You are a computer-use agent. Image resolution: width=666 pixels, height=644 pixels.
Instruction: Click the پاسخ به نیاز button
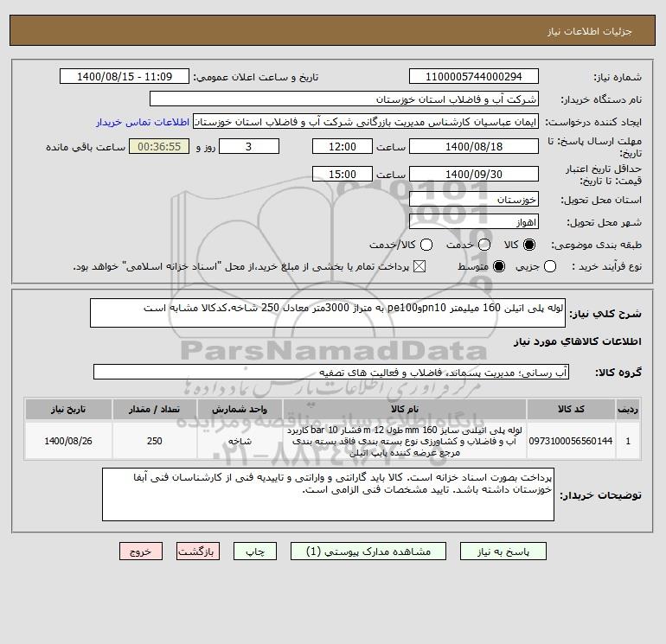(x=503, y=552)
